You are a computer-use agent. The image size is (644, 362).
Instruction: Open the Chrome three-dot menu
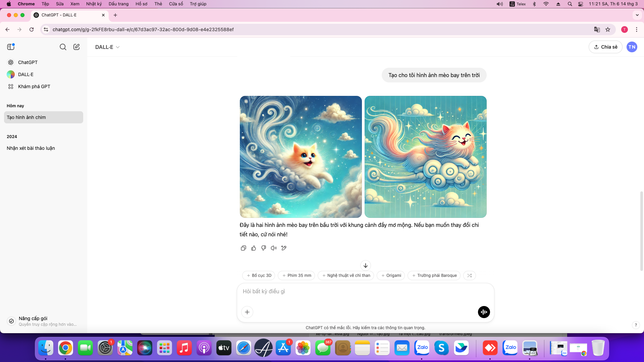tap(637, 29)
